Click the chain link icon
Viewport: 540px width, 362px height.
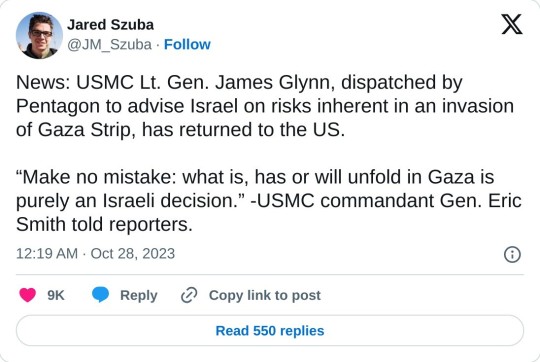(x=189, y=295)
